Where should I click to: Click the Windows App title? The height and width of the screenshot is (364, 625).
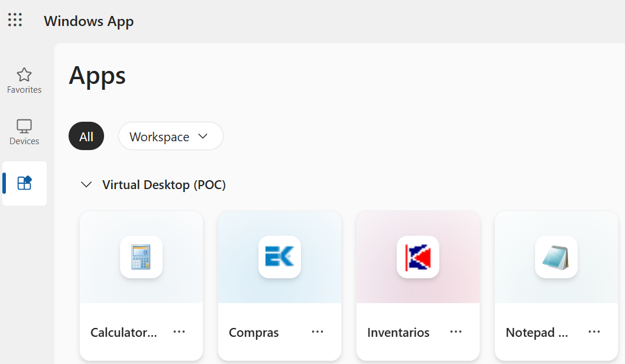click(89, 21)
